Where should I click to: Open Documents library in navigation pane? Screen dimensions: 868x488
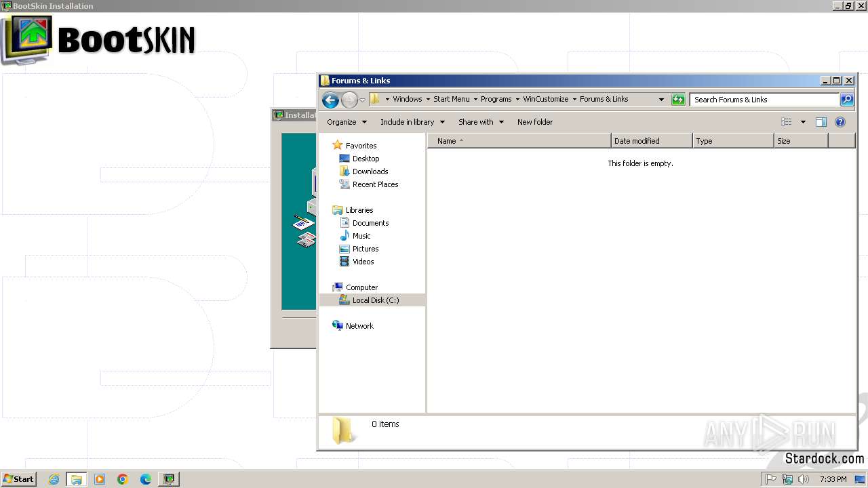click(x=370, y=223)
